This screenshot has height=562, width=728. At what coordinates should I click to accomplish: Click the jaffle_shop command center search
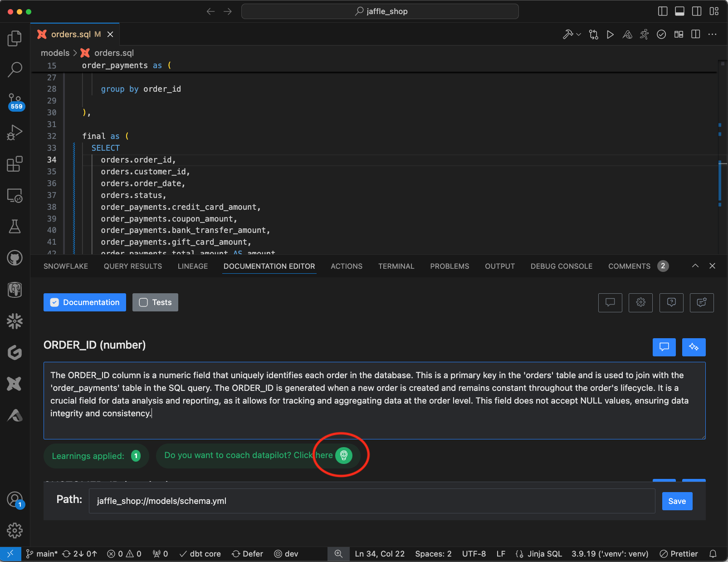click(x=380, y=11)
